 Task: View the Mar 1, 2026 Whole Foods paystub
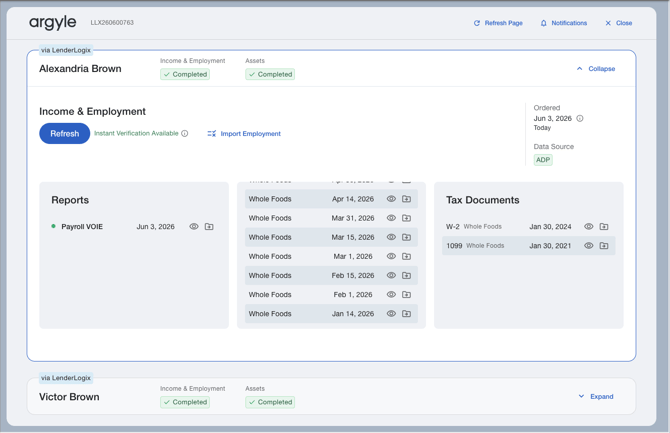[x=391, y=256]
